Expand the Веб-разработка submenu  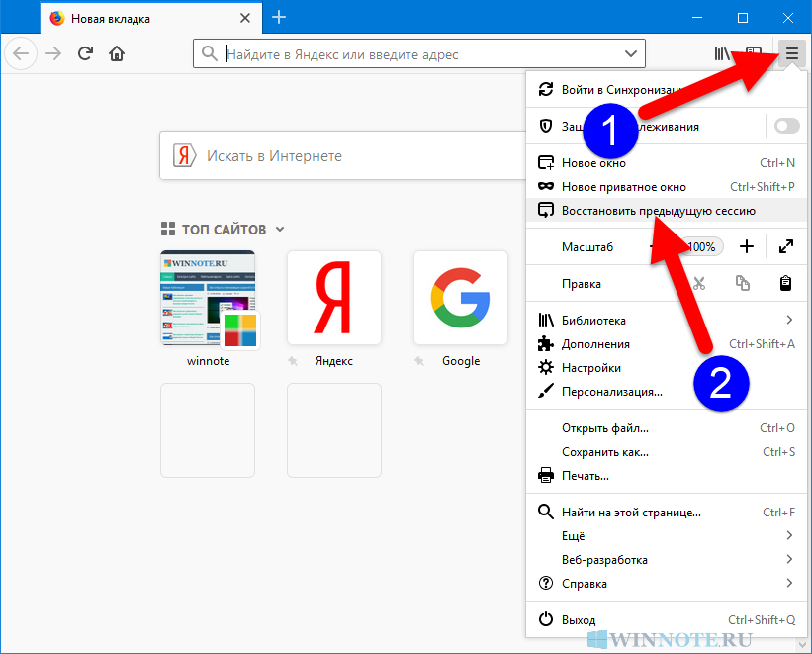pos(667,560)
